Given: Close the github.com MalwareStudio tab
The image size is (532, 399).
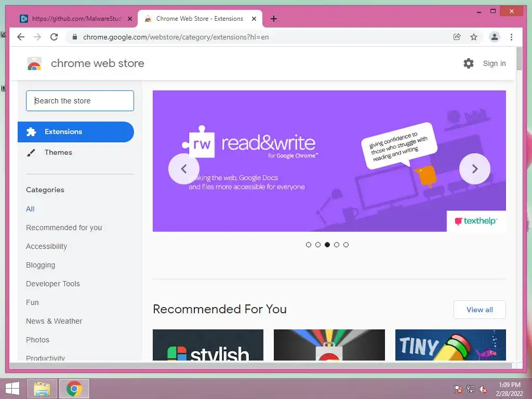Looking at the screenshot, I should (x=129, y=19).
